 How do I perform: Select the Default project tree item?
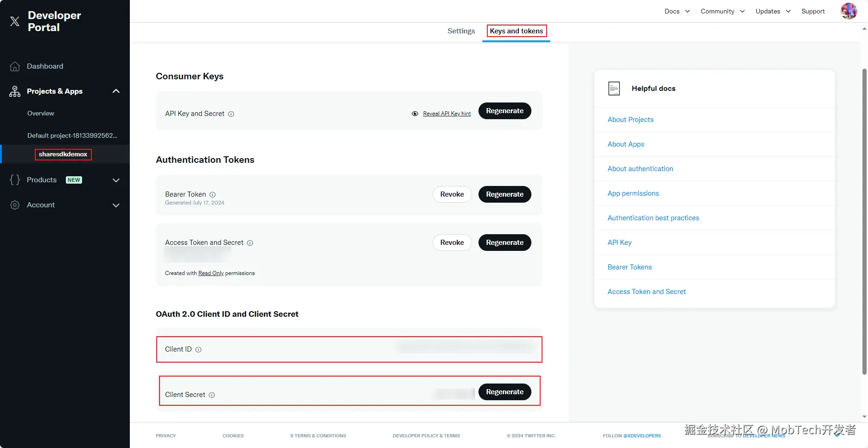pos(72,135)
